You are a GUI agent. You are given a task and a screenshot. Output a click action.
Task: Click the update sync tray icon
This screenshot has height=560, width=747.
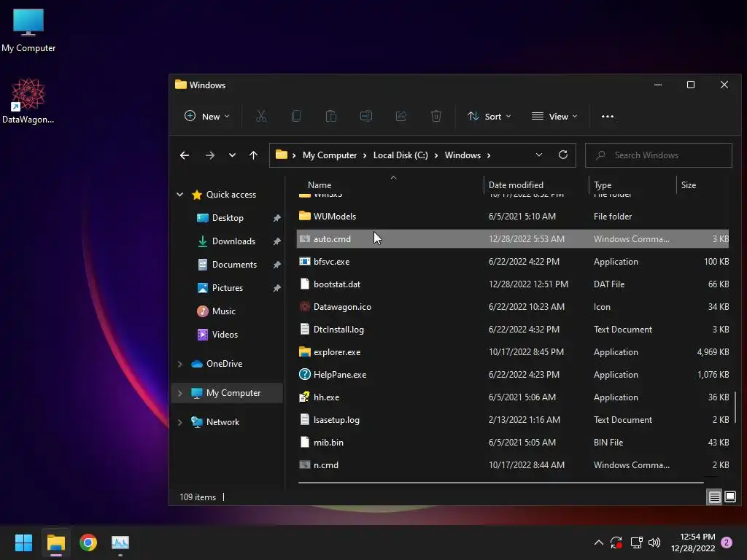616,542
